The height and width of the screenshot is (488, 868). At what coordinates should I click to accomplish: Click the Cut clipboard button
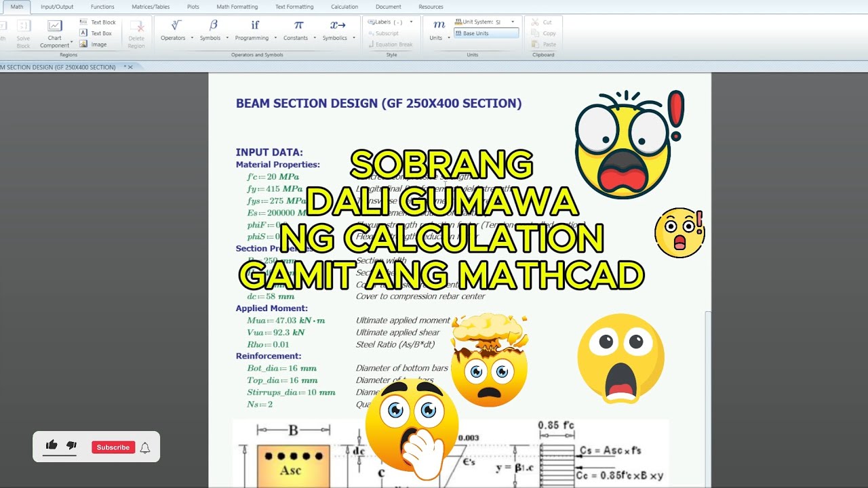point(542,22)
